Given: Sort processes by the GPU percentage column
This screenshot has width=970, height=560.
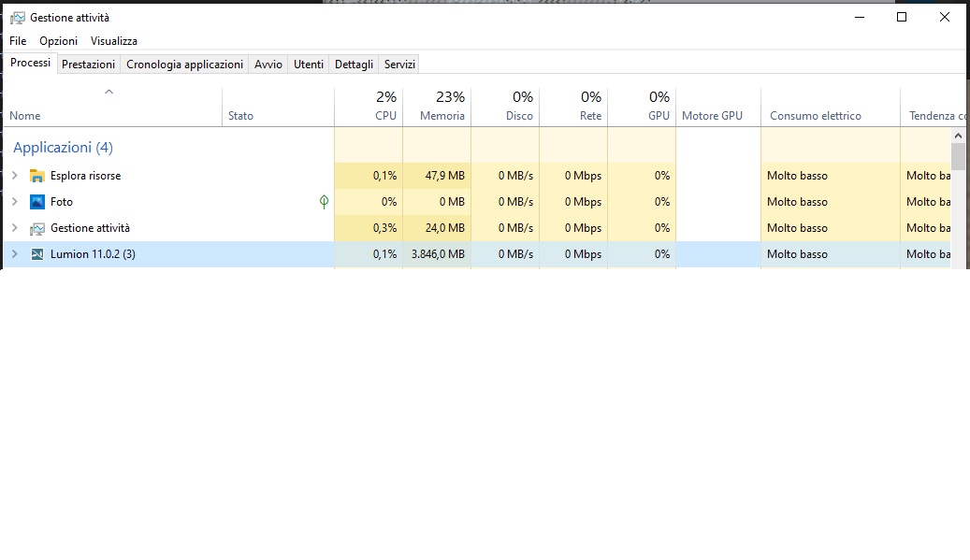Looking at the screenshot, I should [x=642, y=108].
